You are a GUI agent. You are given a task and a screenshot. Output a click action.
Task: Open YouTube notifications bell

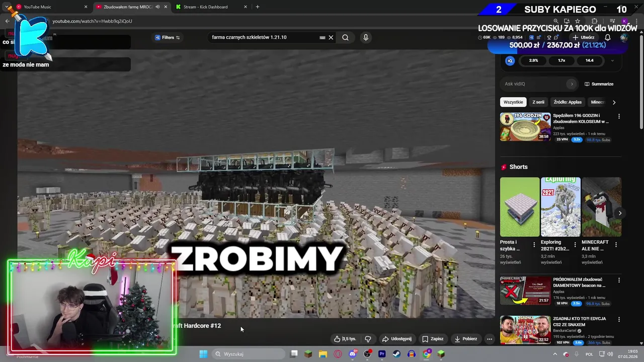pyautogui.click(x=607, y=37)
